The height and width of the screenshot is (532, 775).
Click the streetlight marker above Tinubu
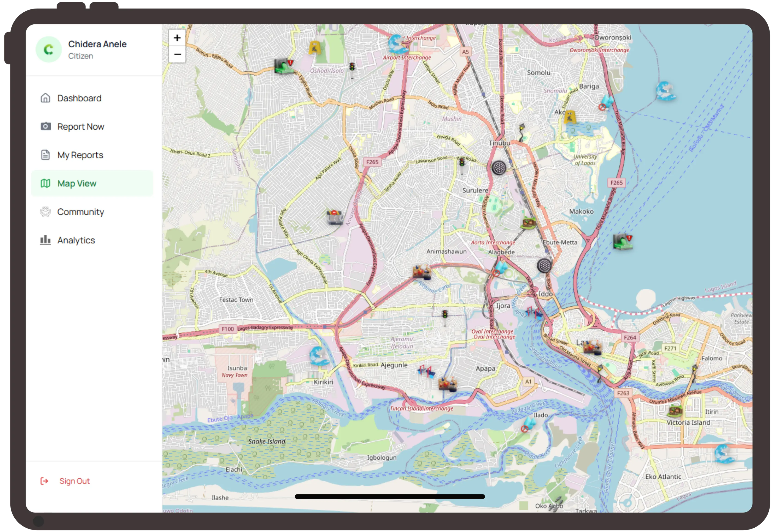[x=521, y=132]
